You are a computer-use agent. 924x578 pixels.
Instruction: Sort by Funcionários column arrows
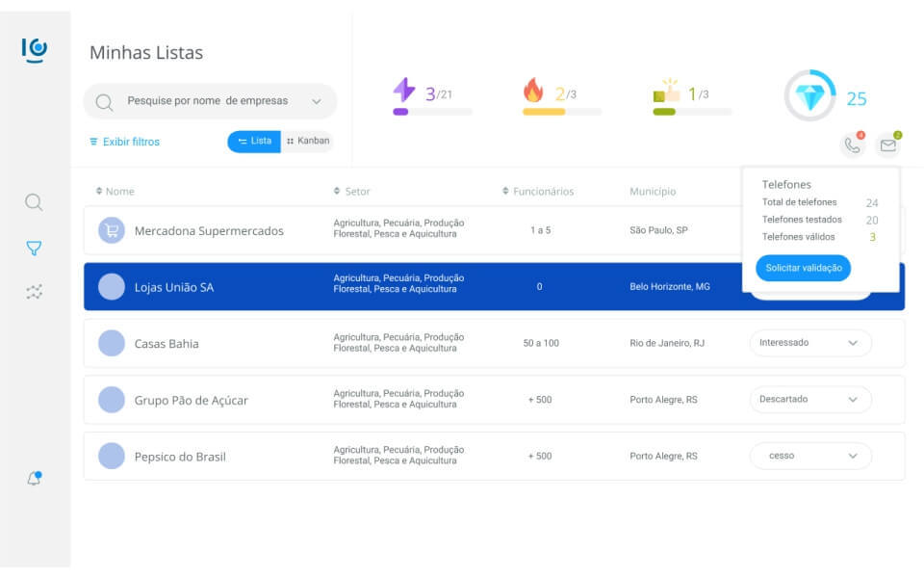(505, 191)
